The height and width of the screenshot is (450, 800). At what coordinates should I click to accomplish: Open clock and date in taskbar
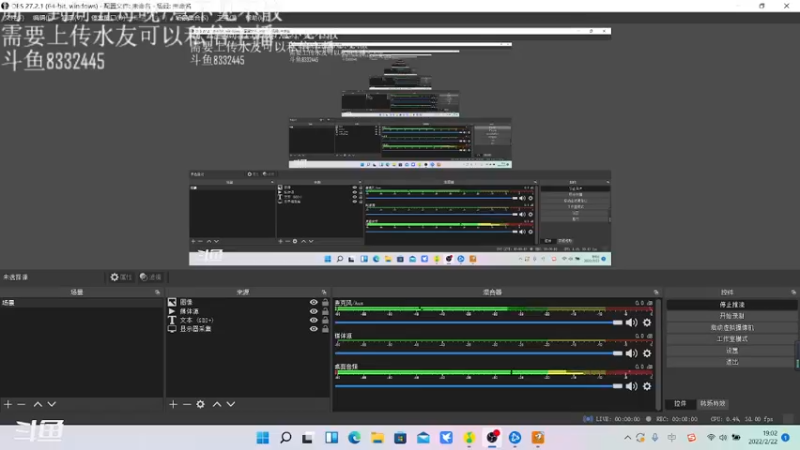(763, 437)
